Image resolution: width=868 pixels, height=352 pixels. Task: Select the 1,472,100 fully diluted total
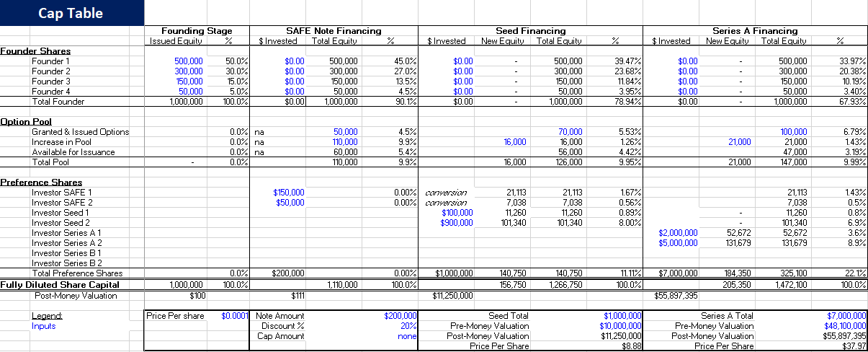tap(791, 285)
